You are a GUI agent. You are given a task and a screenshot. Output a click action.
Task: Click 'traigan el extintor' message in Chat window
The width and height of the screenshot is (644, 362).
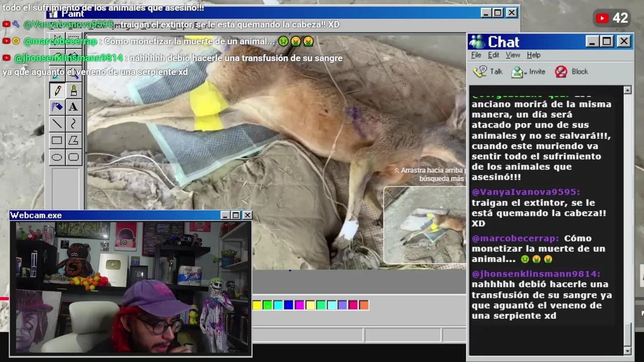(x=538, y=213)
